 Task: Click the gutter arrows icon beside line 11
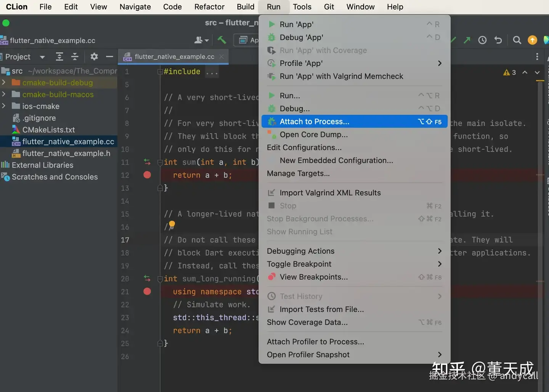point(147,162)
